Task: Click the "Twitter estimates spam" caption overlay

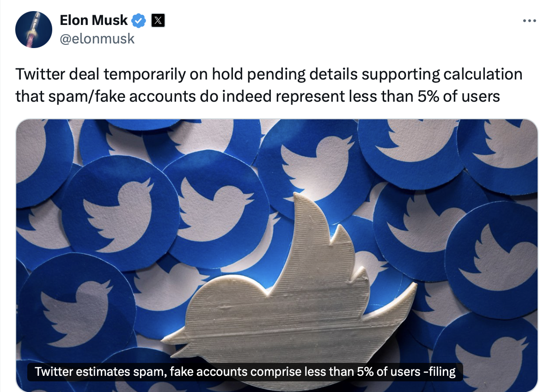Action: pyautogui.click(x=245, y=371)
